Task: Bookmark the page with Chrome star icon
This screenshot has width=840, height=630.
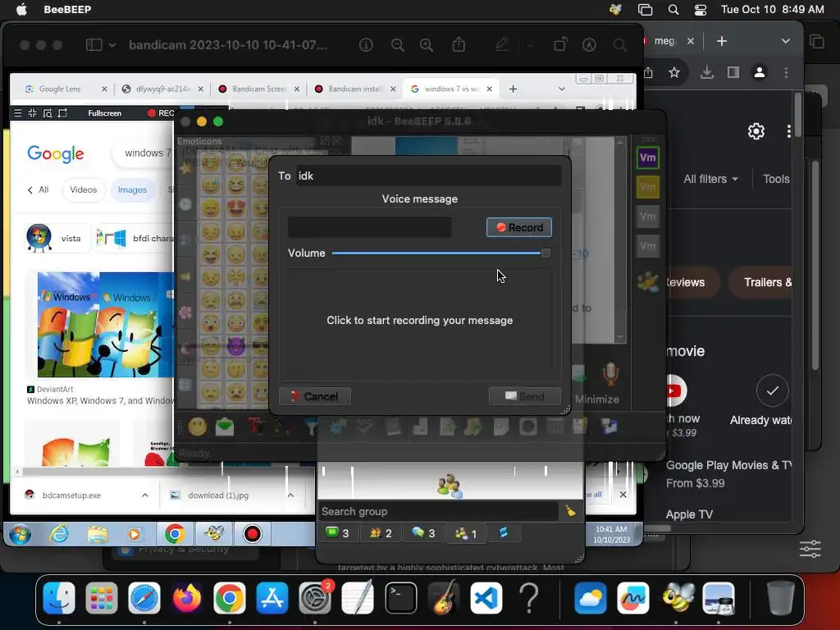Action: (x=674, y=72)
